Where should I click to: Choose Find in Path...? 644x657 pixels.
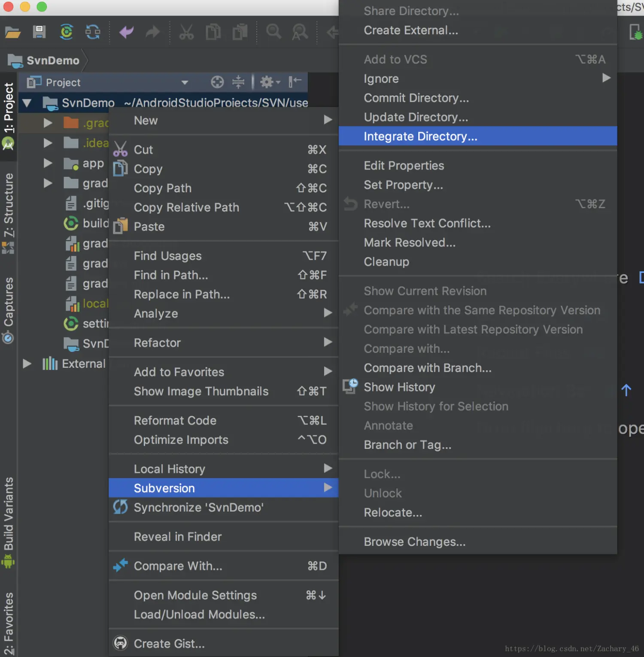(x=223, y=275)
